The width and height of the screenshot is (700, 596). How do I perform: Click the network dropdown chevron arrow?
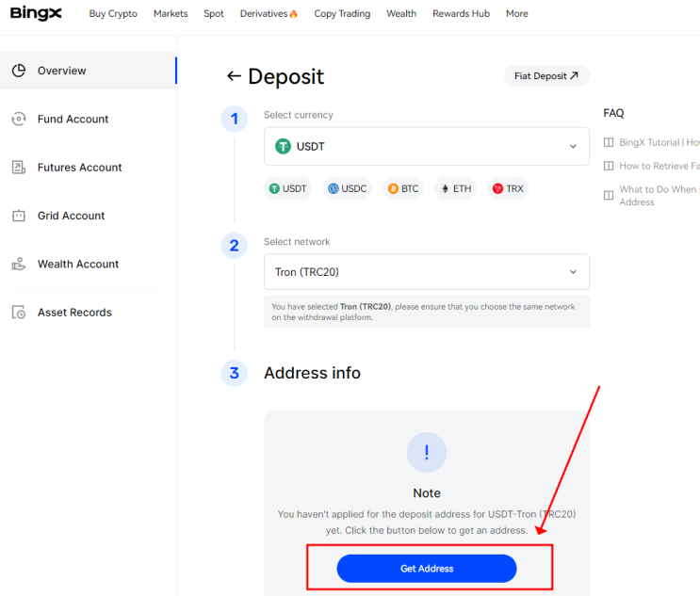click(x=573, y=272)
